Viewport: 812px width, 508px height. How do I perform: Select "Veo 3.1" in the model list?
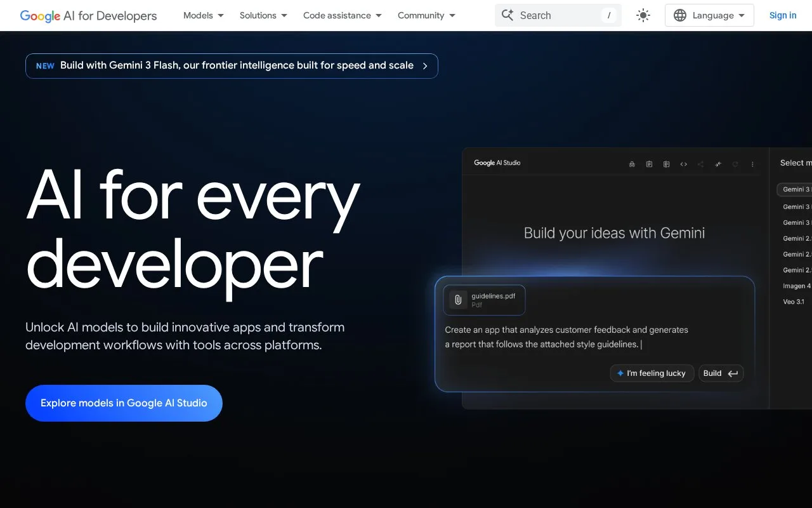click(794, 302)
